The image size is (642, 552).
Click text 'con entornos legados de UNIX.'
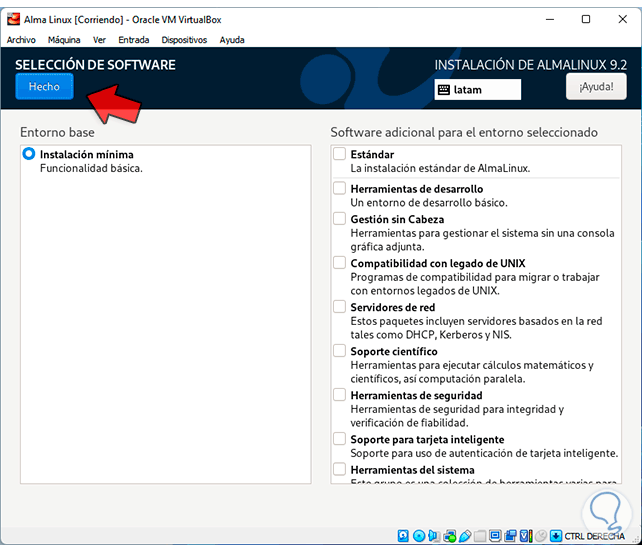pyautogui.click(x=425, y=291)
